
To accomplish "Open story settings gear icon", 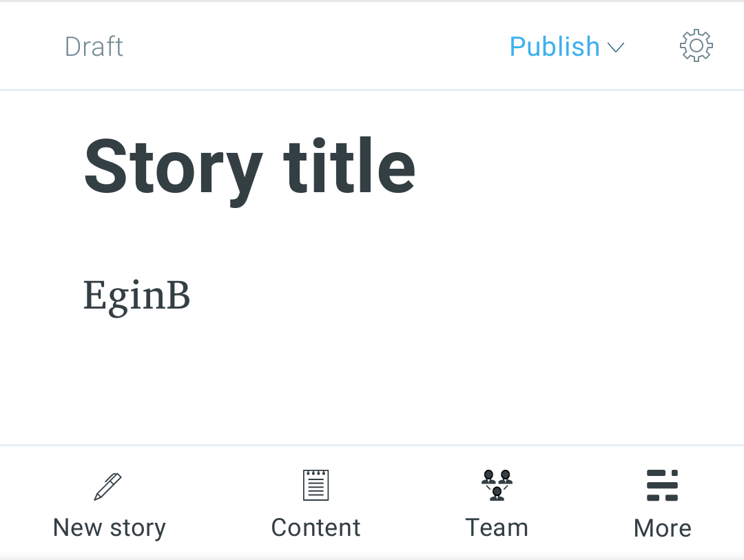I will coord(696,46).
